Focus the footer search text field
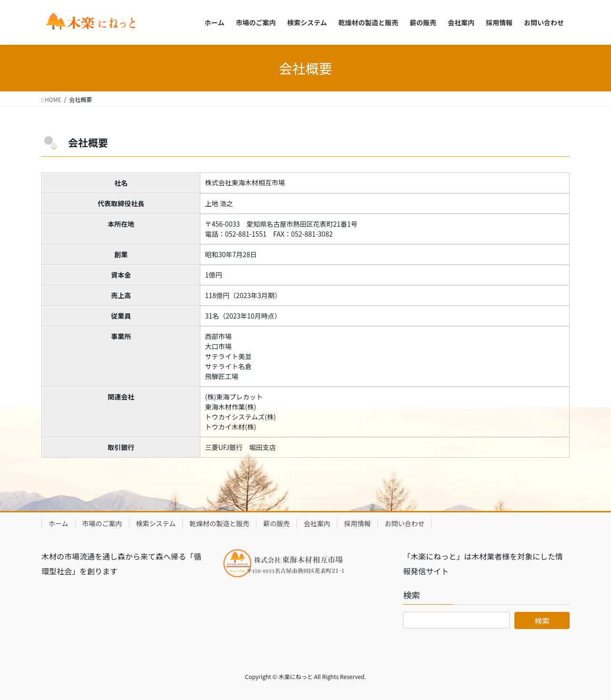This screenshot has height=700, width=611. pyautogui.click(x=456, y=620)
